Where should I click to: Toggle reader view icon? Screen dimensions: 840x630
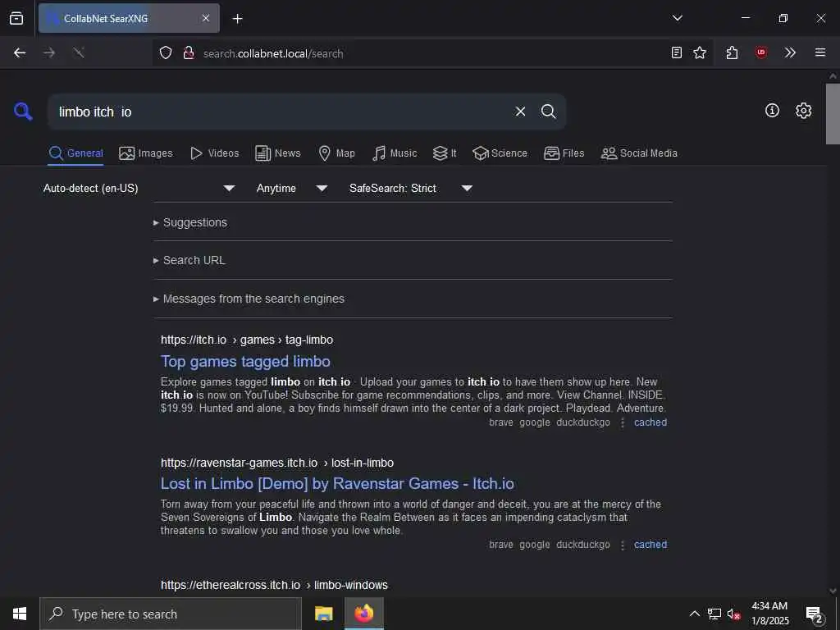click(x=677, y=52)
